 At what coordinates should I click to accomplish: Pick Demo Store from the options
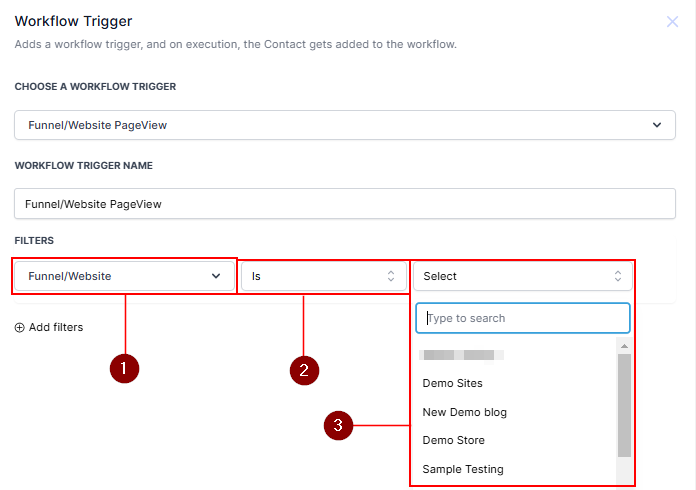[x=453, y=440]
